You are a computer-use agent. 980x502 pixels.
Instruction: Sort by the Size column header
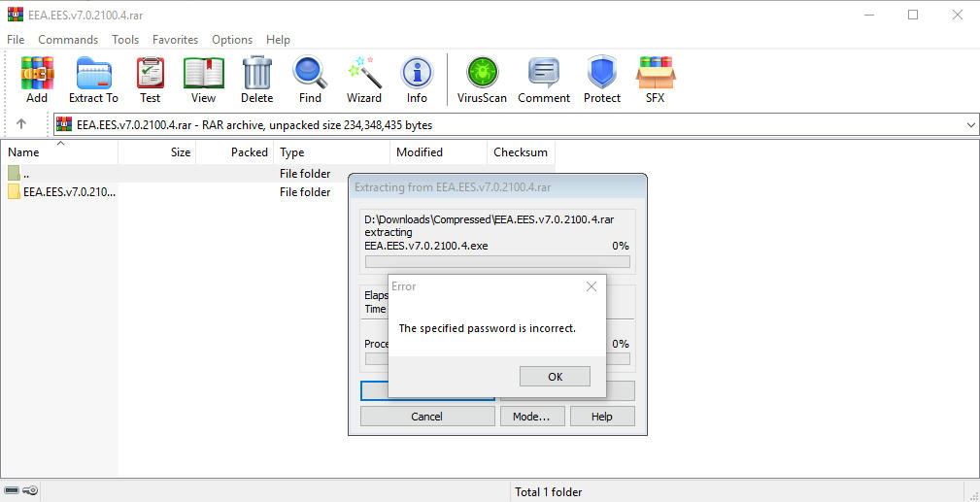tap(157, 151)
